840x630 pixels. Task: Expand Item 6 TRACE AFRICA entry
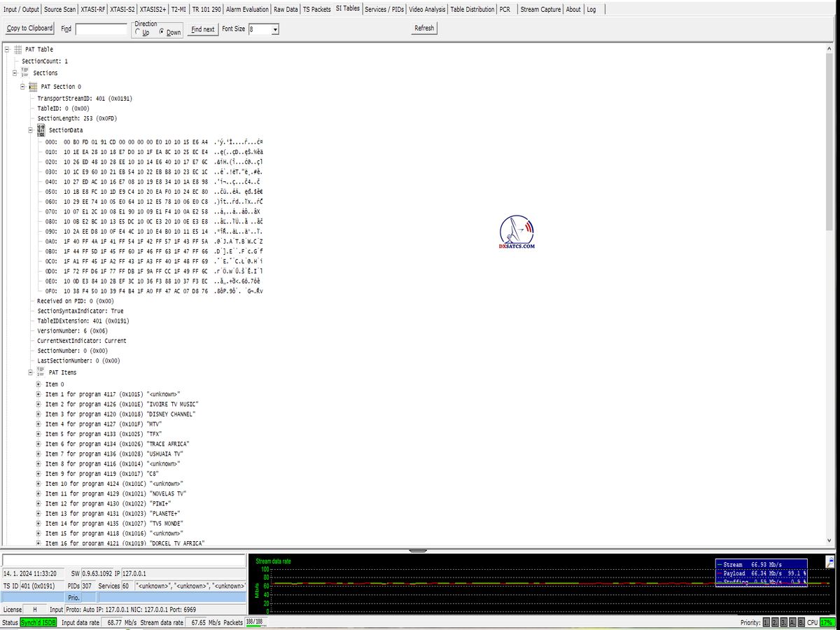click(x=38, y=444)
